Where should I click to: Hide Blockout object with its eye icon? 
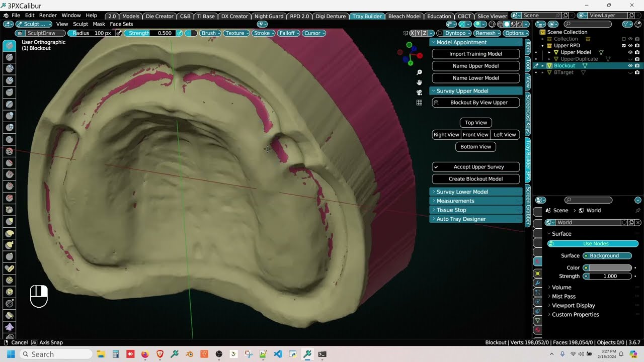630,66
